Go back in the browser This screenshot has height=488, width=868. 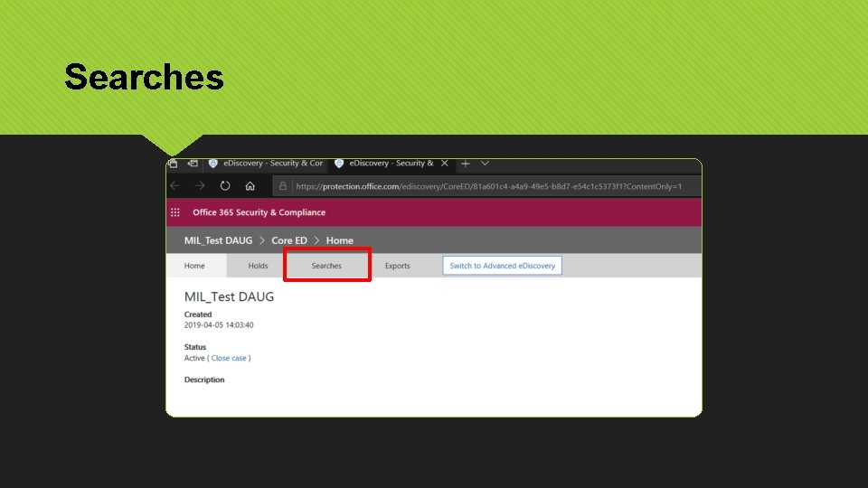(x=175, y=186)
